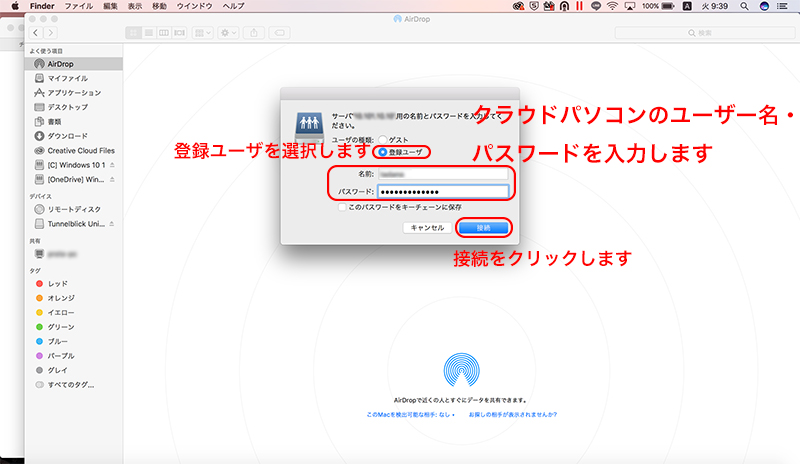Click the Wi-Fi menu bar icon
Image resolution: width=800 pixels, height=464 pixels.
coord(613,6)
